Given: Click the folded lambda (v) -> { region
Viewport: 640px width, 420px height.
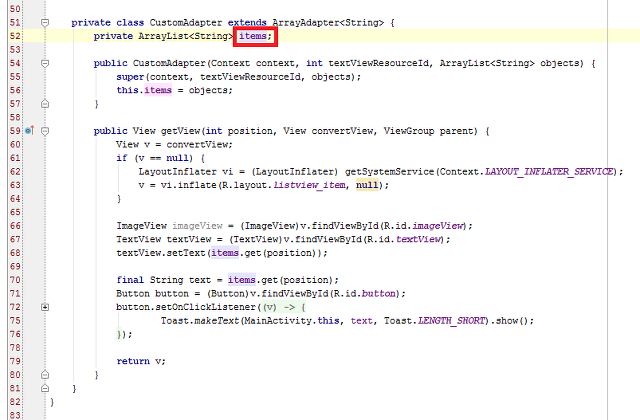Looking at the screenshot, I should [284, 307].
